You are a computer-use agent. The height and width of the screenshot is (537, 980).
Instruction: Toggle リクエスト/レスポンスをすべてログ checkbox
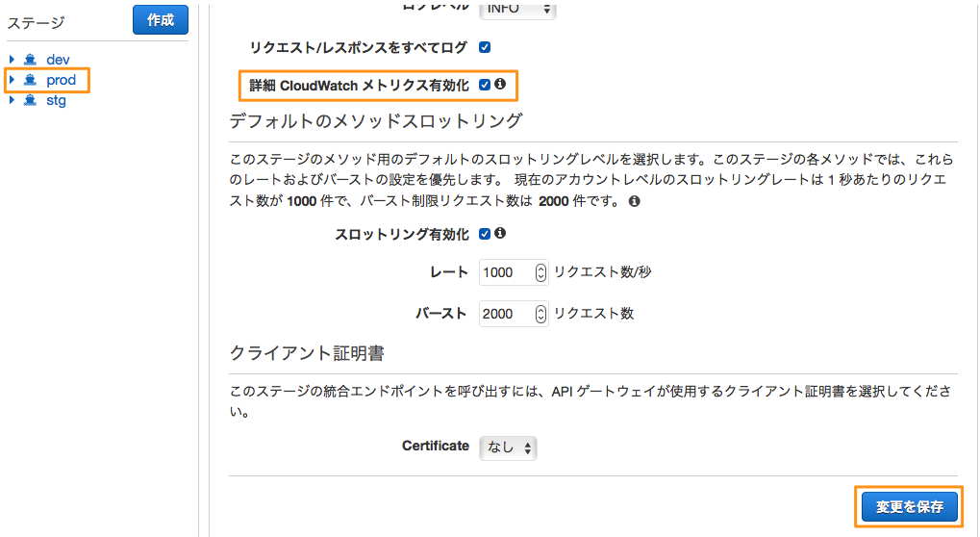(485, 47)
